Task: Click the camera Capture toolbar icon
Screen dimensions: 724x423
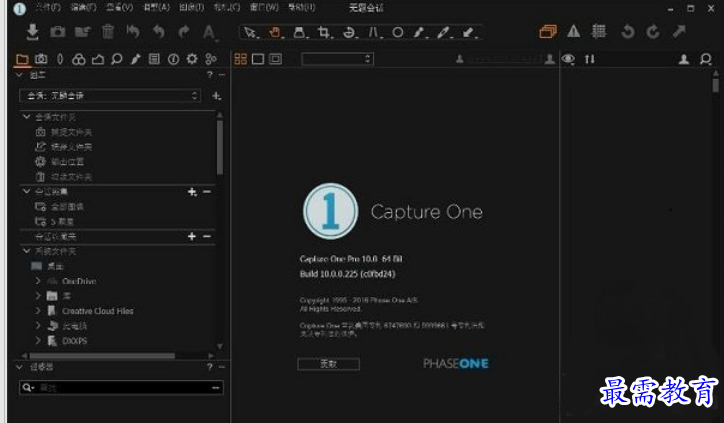Action: point(58,31)
